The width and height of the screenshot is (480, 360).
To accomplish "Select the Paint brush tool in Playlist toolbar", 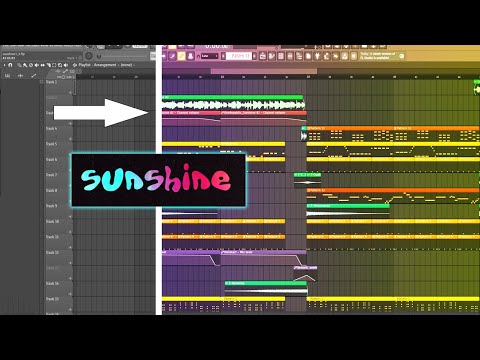I will 25,65.
